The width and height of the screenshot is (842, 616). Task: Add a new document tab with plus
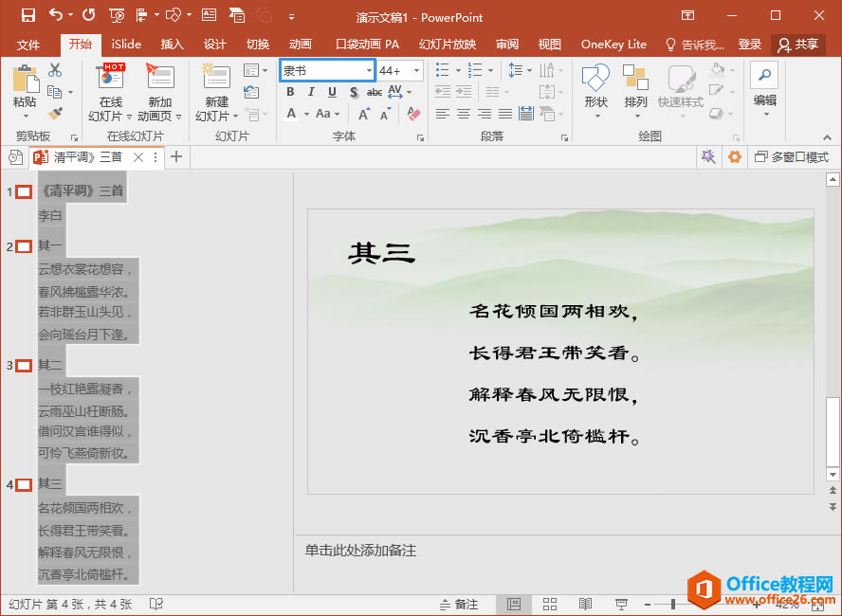point(176,156)
